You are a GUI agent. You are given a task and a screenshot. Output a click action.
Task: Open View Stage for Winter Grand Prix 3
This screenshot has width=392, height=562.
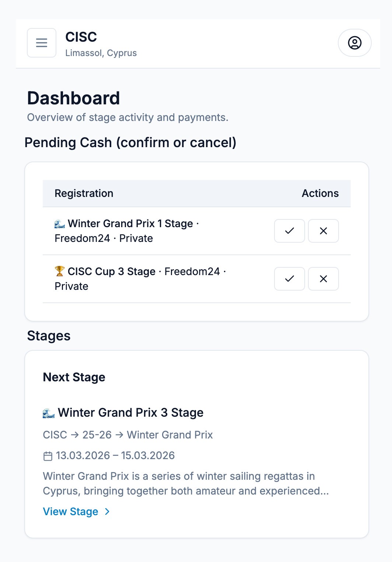click(x=71, y=511)
